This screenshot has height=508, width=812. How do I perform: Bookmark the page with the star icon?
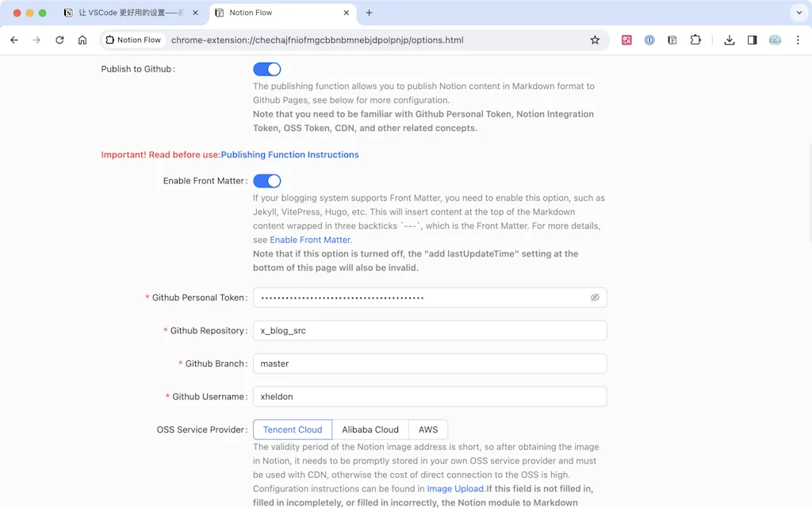pyautogui.click(x=596, y=39)
